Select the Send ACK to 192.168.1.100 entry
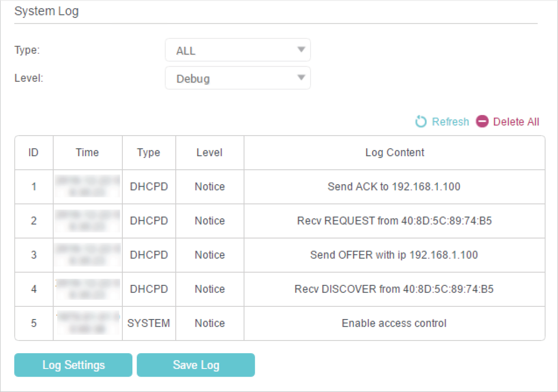The width and height of the screenshot is (558, 392). 394,187
